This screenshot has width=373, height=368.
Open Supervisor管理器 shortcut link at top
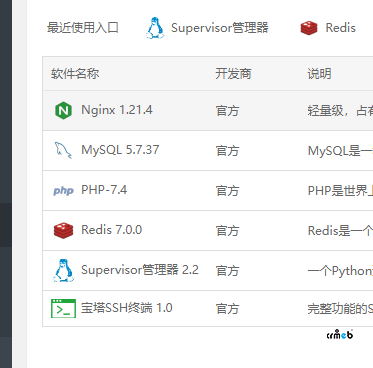click(x=220, y=28)
